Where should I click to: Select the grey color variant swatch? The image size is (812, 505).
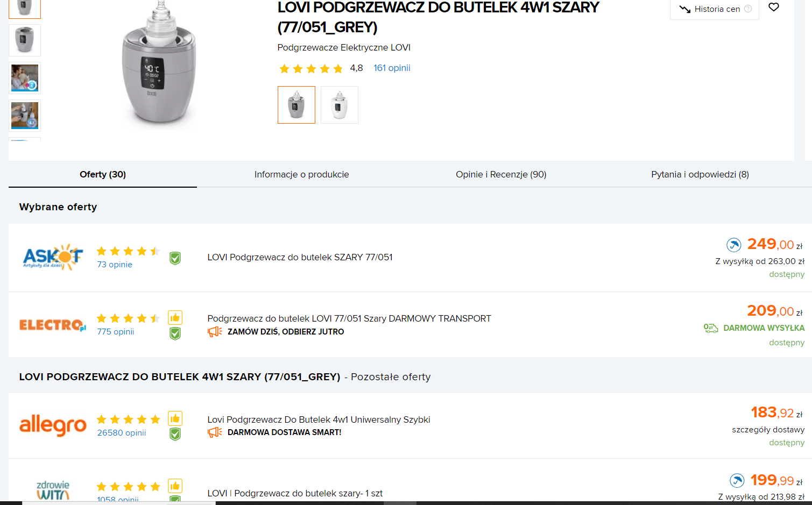click(x=296, y=105)
